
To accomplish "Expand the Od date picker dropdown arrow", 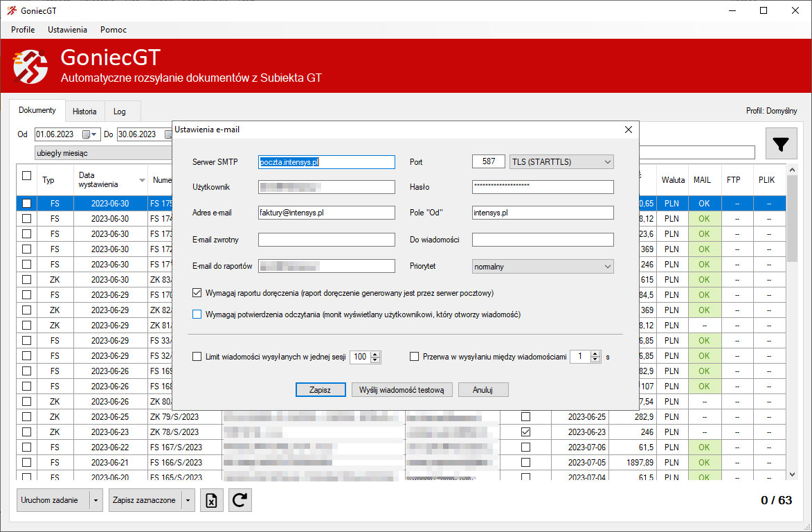I will (x=93, y=134).
